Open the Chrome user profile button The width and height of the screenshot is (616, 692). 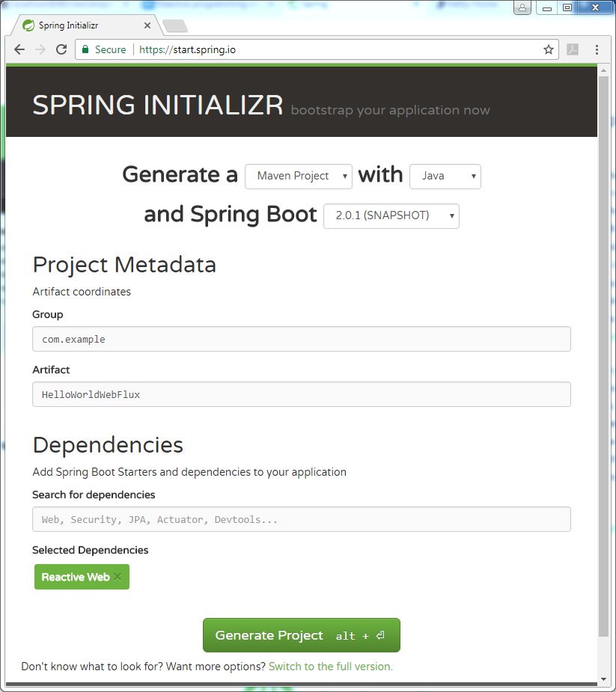[522, 7]
